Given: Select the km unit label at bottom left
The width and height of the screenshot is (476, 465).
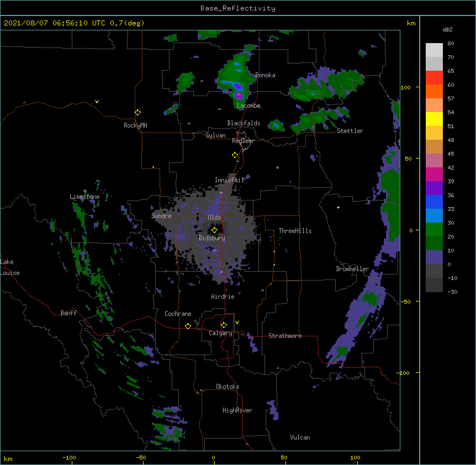Looking at the screenshot, I should [x=8, y=459].
